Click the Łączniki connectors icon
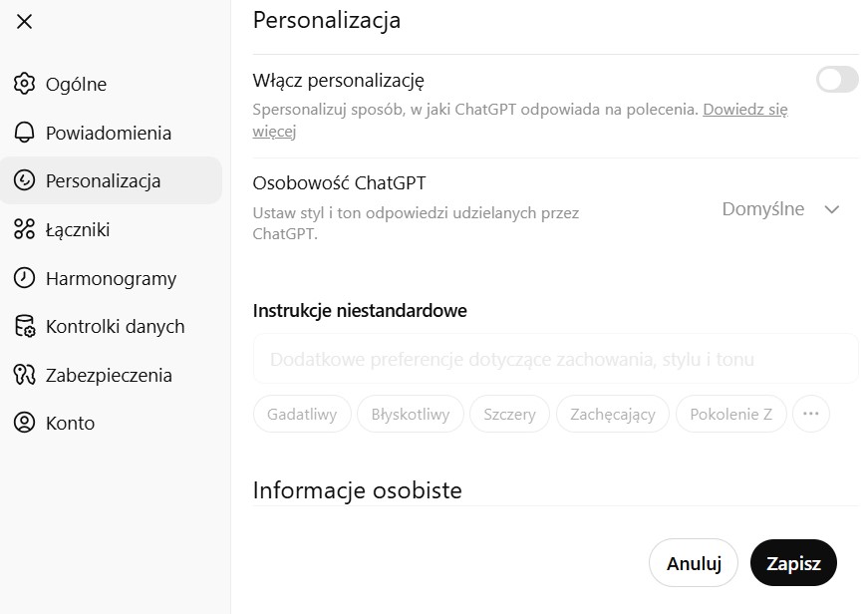This screenshot has height=614, width=868. pyautogui.click(x=24, y=229)
